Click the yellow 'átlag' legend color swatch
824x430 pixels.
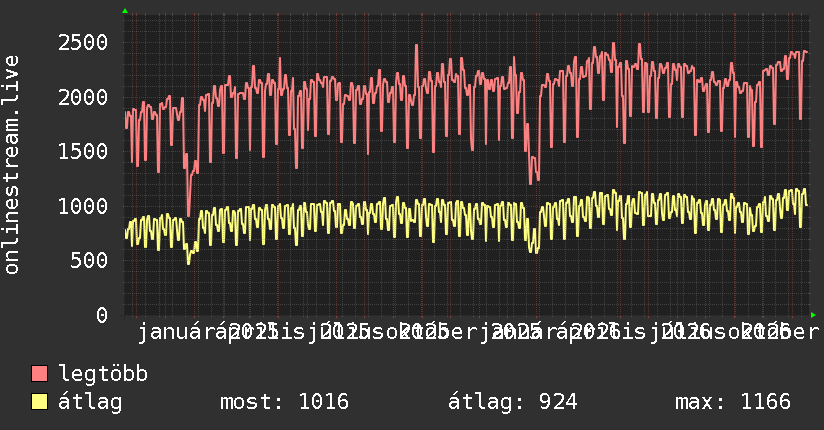39,402
